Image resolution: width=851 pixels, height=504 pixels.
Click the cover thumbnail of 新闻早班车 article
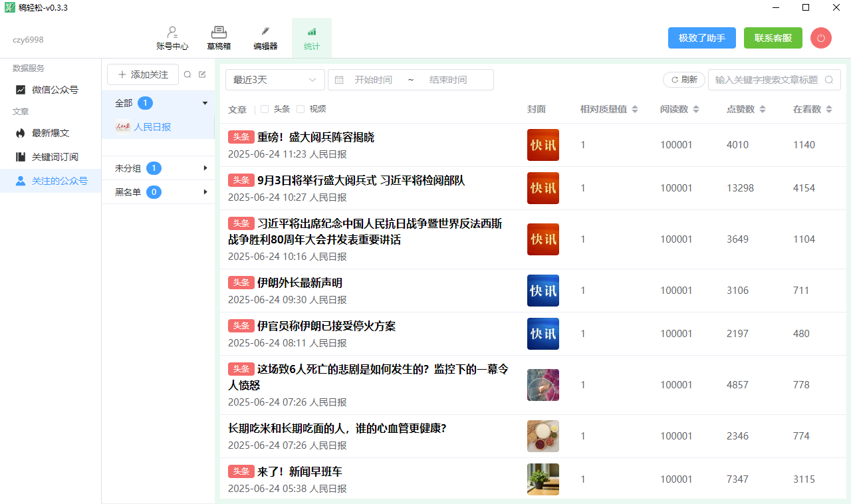pyautogui.click(x=543, y=479)
